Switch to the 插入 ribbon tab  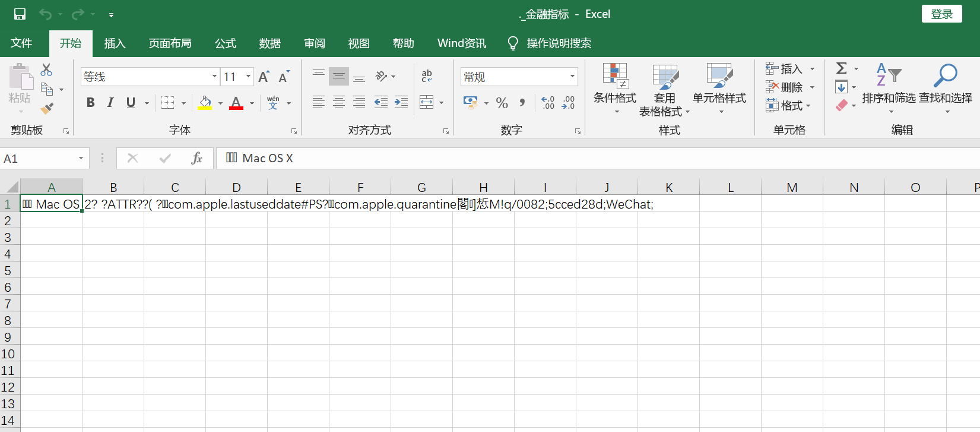tap(115, 43)
